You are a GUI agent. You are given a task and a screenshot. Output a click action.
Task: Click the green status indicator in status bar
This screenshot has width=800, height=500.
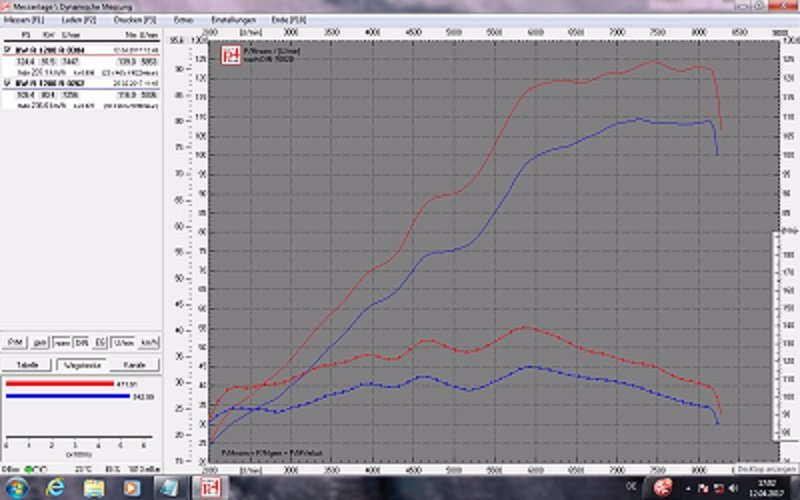pos(29,469)
